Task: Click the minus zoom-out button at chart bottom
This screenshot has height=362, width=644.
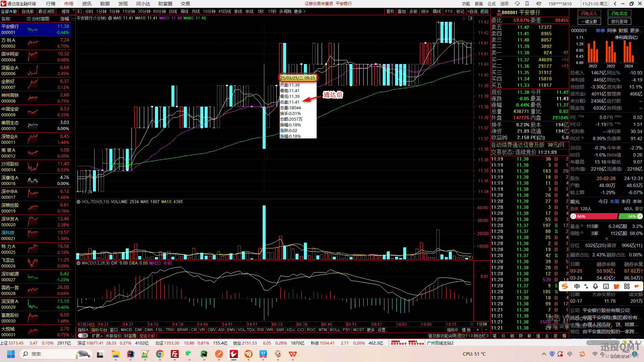Action: coord(486,330)
